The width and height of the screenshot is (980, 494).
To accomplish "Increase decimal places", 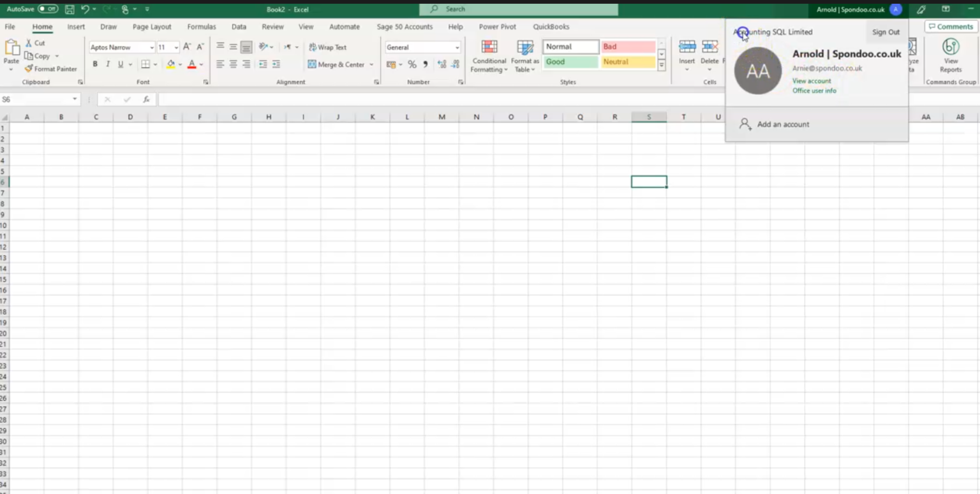I will tap(441, 64).
